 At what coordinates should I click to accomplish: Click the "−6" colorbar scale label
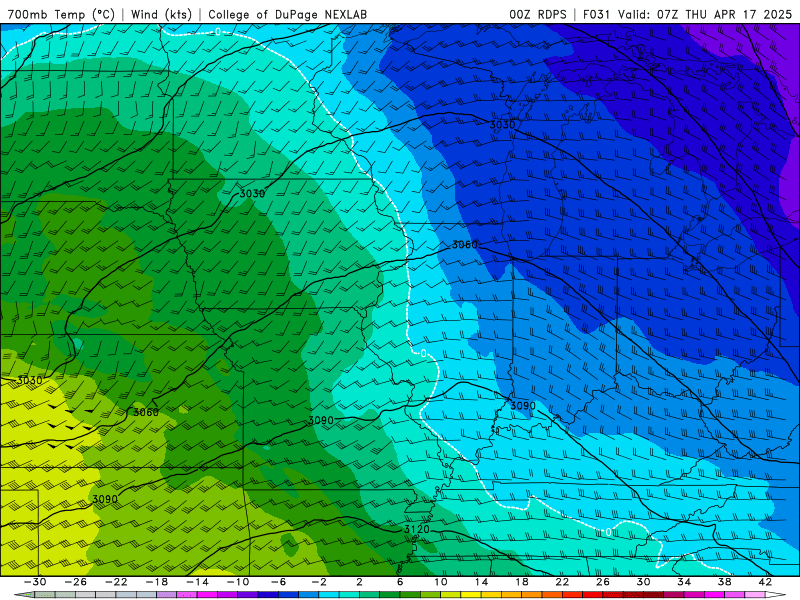point(278,582)
